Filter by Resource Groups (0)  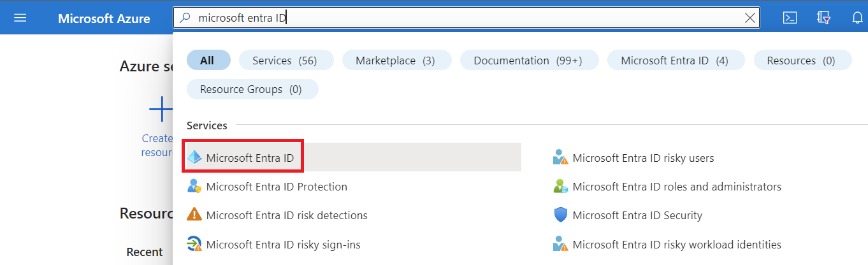coord(252,89)
